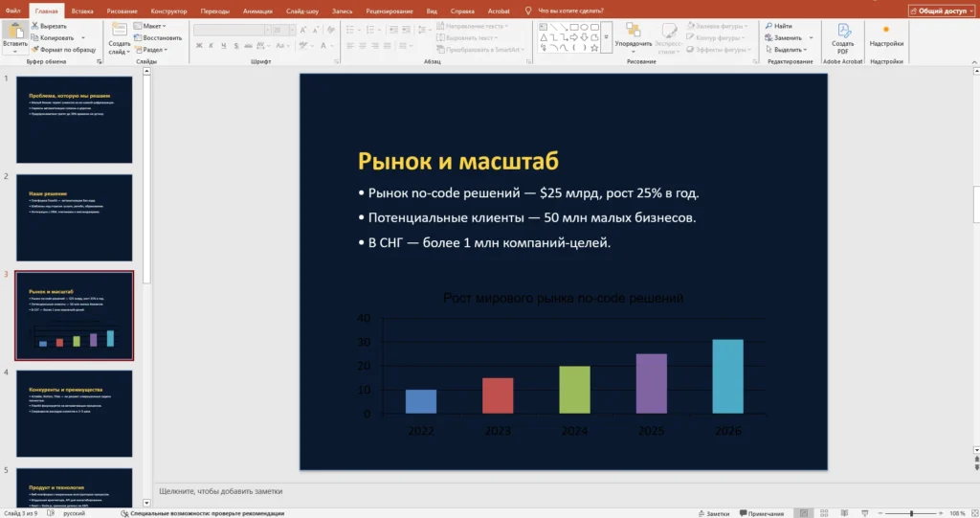Open the font size dropdown
Viewport: 980px width, 518px height.
coord(292,30)
